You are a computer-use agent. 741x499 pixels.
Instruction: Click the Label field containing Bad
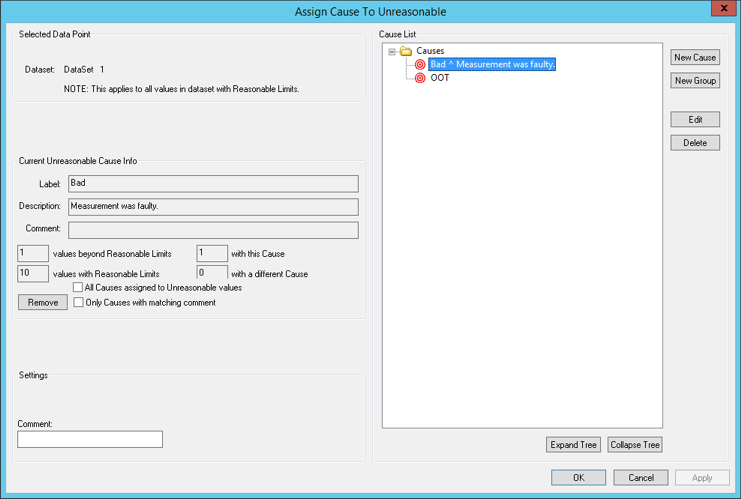[x=213, y=184]
